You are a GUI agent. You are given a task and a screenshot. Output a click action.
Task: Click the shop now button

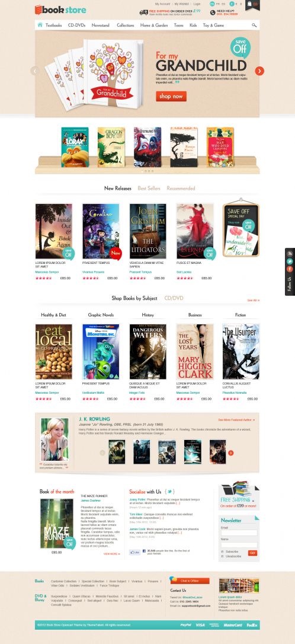(171, 96)
